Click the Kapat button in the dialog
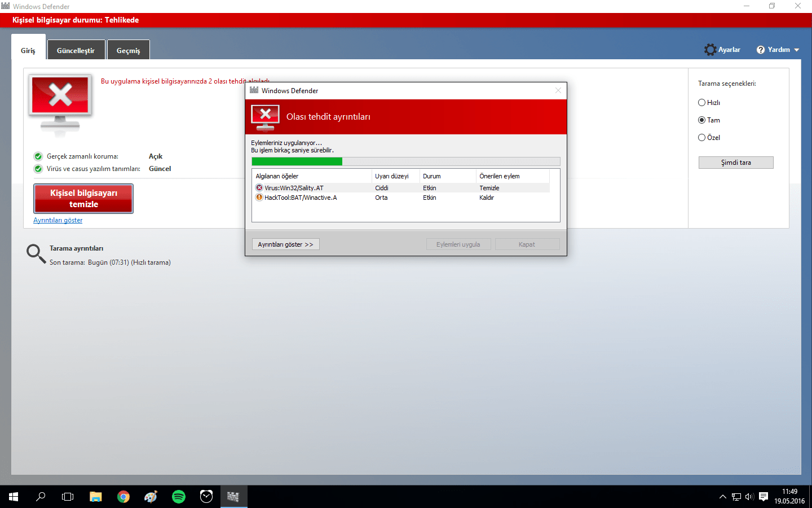Screen dimensions: 812x508 527,244
